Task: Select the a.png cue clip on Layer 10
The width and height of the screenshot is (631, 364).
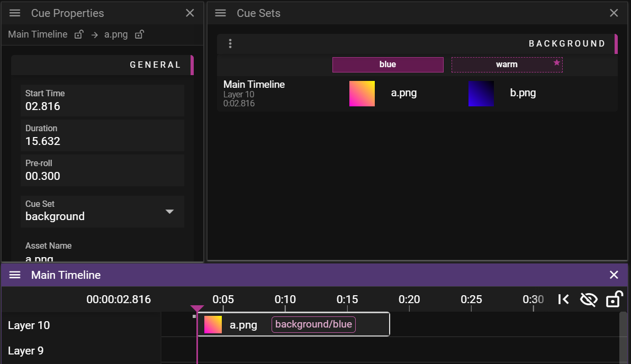Action: click(293, 324)
